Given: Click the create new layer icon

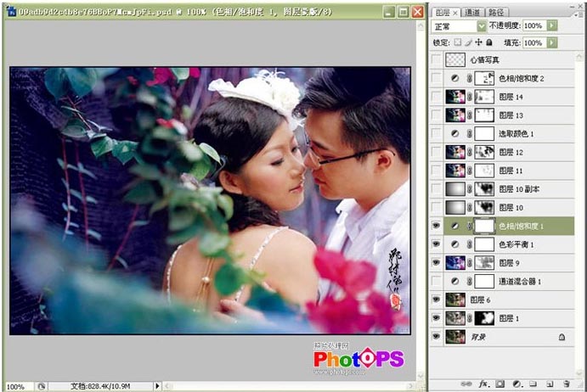Looking at the screenshot, I should coord(550,384).
